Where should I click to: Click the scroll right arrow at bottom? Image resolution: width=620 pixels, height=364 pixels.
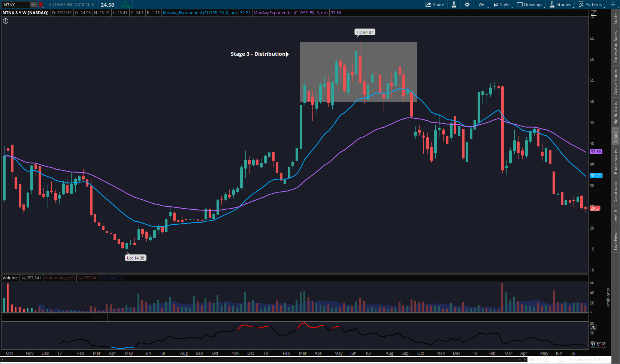pos(524,360)
